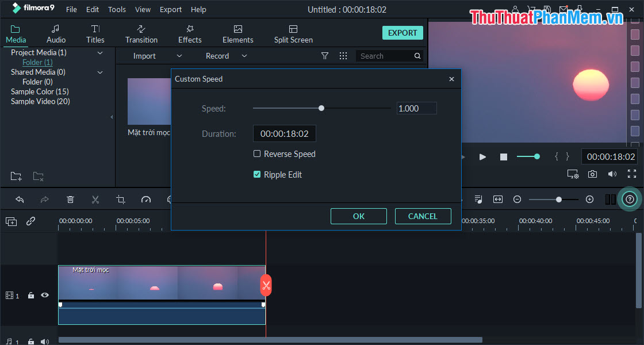Select the Undo icon in the toolbar
This screenshot has height=345, width=644.
(x=20, y=199)
